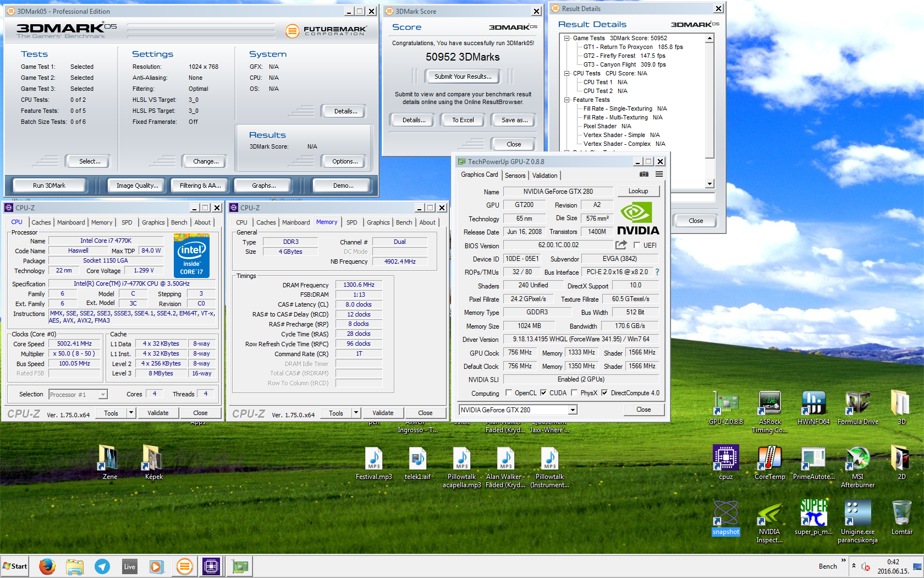This screenshot has width=924, height=578.
Task: Click the Image Quality... button
Action: [137, 186]
